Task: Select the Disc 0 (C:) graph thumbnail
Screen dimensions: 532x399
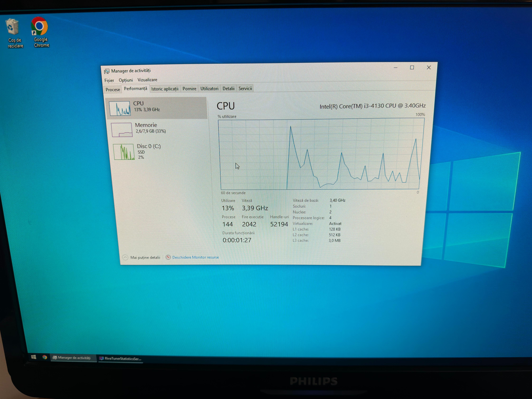Action: pyautogui.click(x=124, y=152)
